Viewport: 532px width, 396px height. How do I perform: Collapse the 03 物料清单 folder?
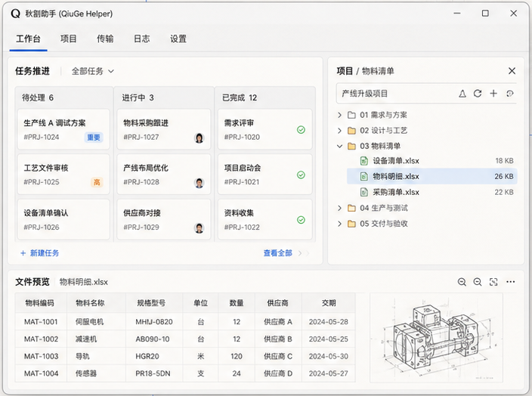point(339,147)
